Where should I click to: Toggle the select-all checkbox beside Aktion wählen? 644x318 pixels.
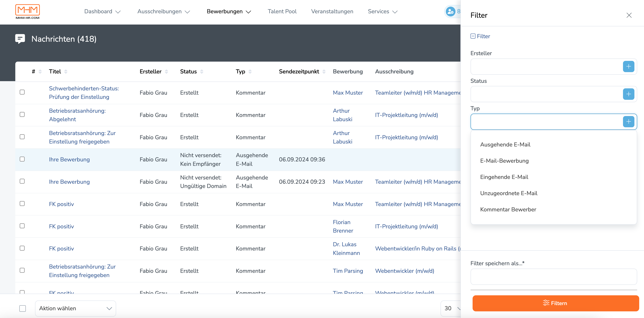pos(22,308)
